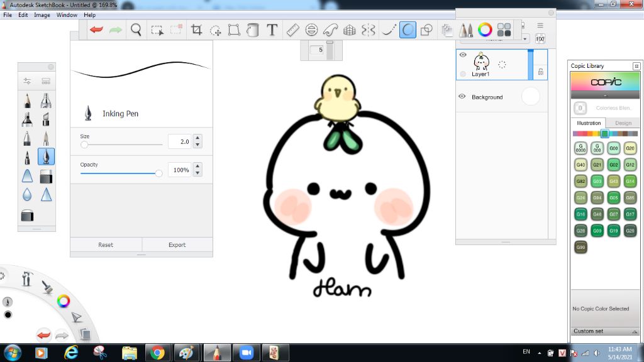Select the Crop tool
The height and width of the screenshot is (362, 644).
point(196,30)
